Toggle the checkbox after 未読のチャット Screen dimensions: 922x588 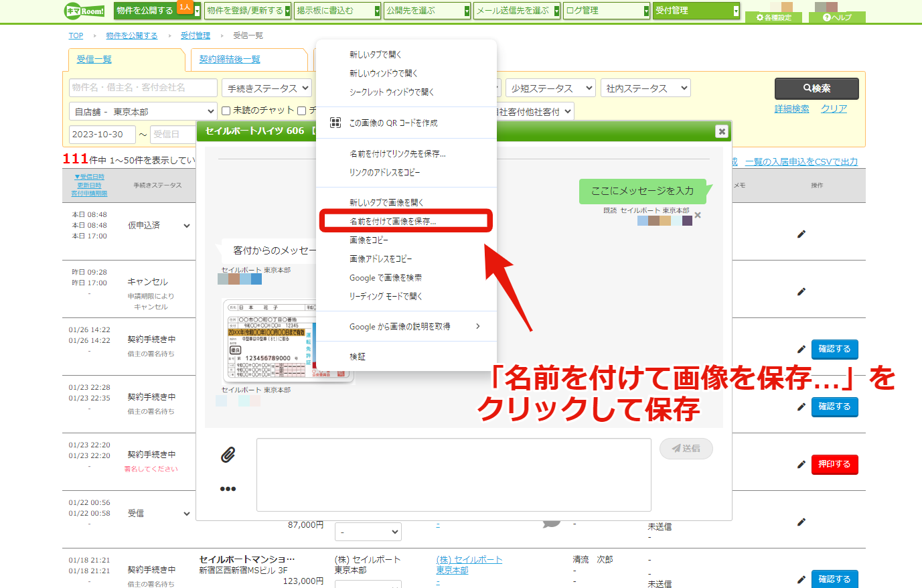(301, 111)
